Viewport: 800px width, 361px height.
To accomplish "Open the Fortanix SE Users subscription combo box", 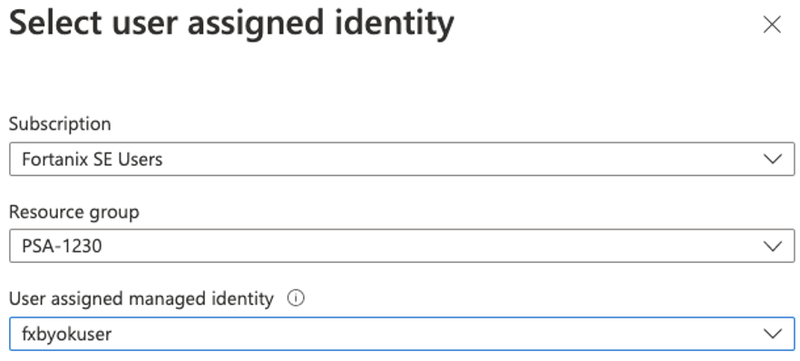I will 402,159.
